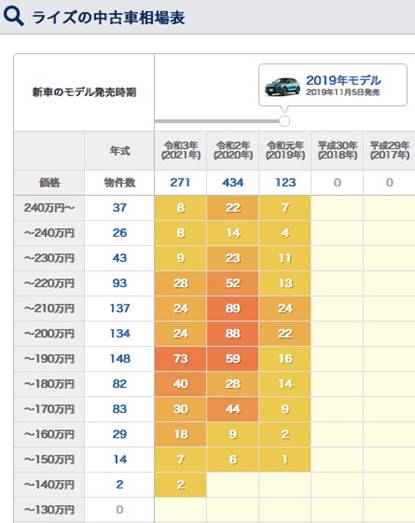This screenshot has height=523, width=415.
Task: Open 148 listings in ~190万円 row
Action: [120, 359]
